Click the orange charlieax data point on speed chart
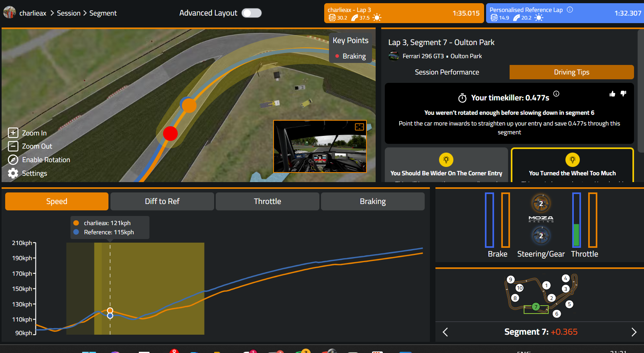644x353 pixels. [x=110, y=310]
